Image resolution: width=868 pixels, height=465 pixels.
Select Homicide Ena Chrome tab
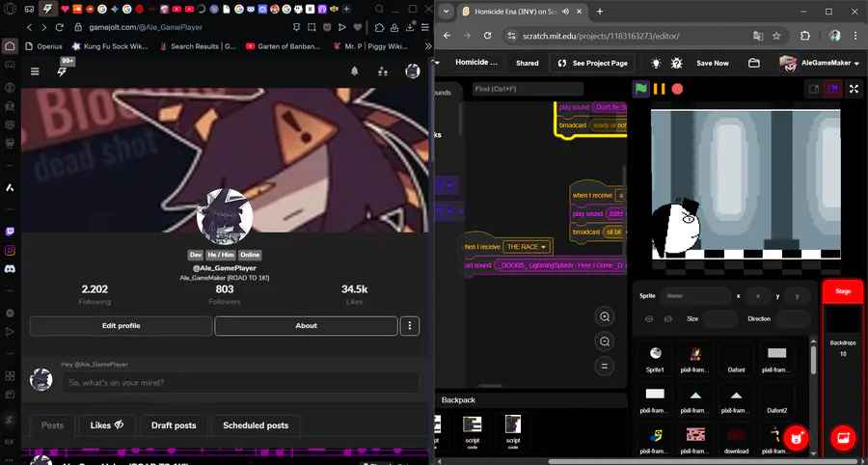[516, 12]
